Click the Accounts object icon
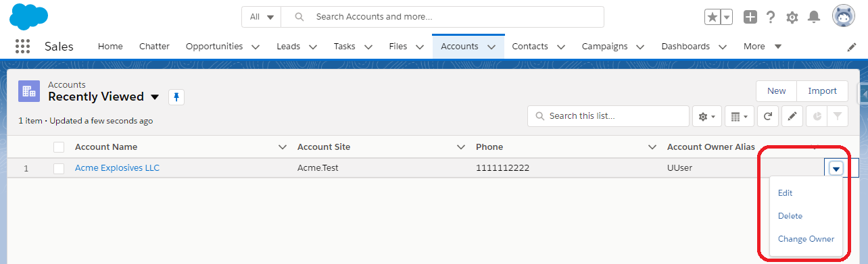Screen dimensions: 868x264 click(x=29, y=91)
